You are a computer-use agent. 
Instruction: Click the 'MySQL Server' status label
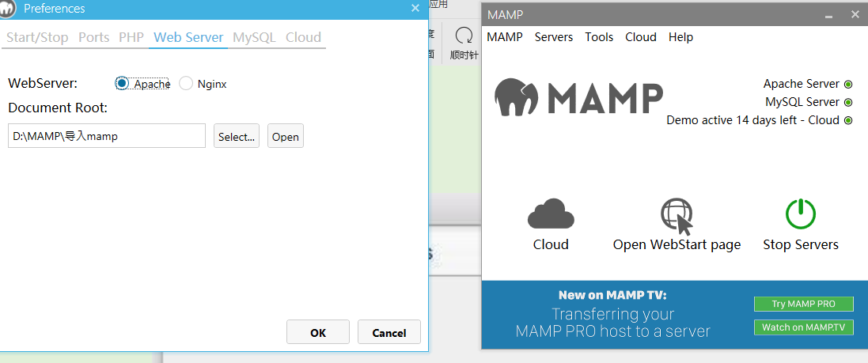[x=802, y=102]
